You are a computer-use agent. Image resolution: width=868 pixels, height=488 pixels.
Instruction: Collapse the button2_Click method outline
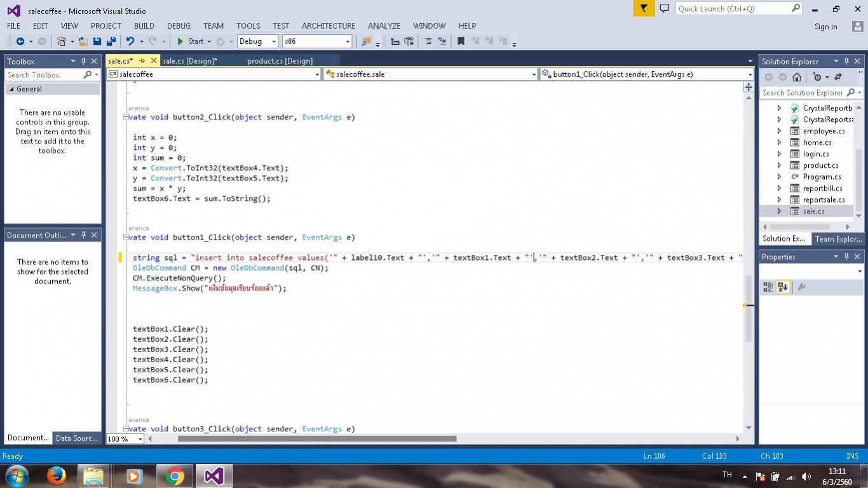click(126, 117)
